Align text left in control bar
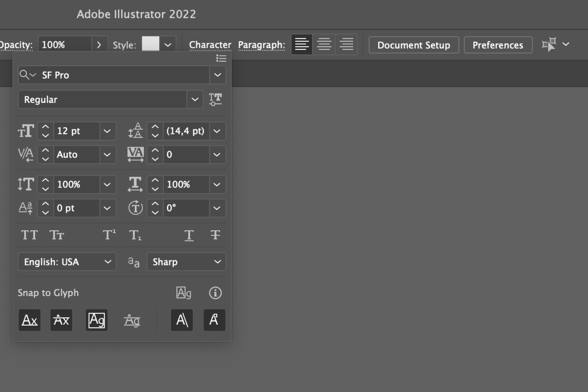The image size is (588, 392). [302, 44]
